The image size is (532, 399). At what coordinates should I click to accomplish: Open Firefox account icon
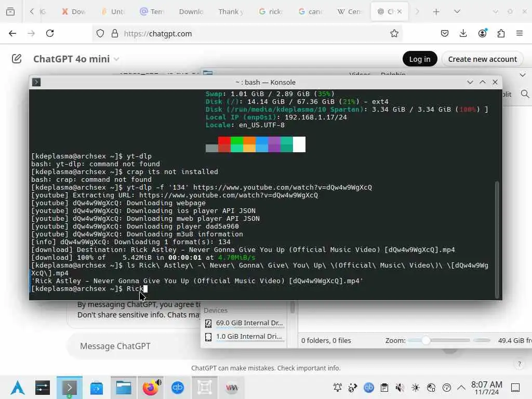[482, 33]
